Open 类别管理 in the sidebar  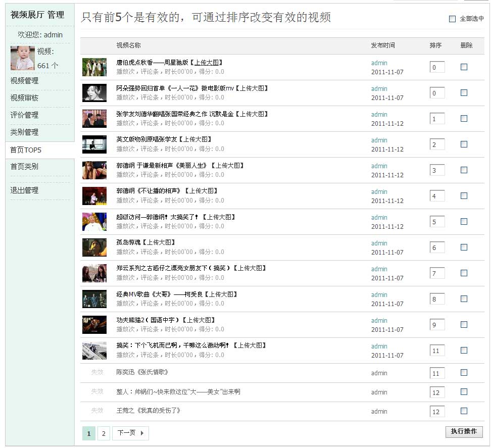point(24,132)
